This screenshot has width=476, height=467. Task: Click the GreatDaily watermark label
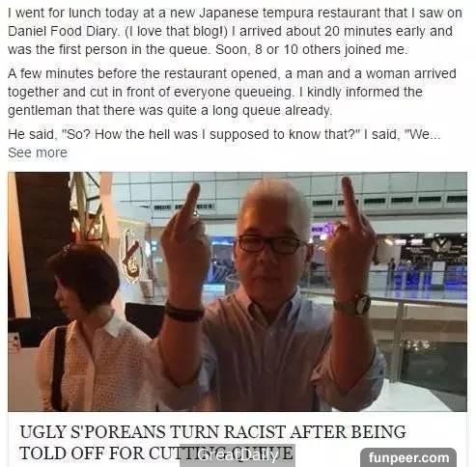point(238,455)
